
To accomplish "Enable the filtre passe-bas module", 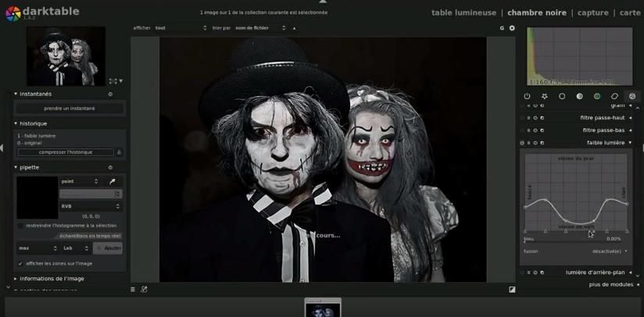I will pos(522,130).
